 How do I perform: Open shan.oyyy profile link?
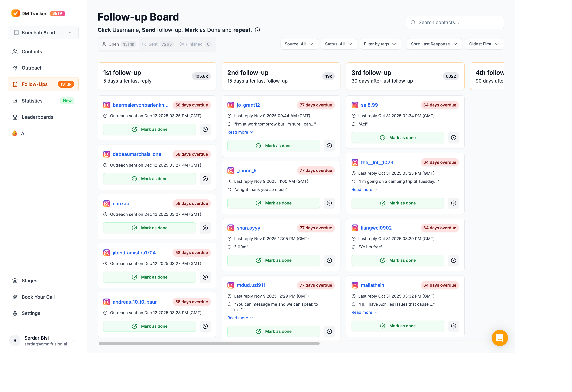(x=248, y=228)
